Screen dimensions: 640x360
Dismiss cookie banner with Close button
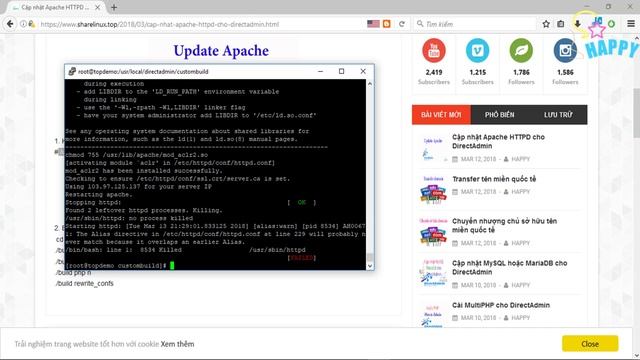[590, 344]
